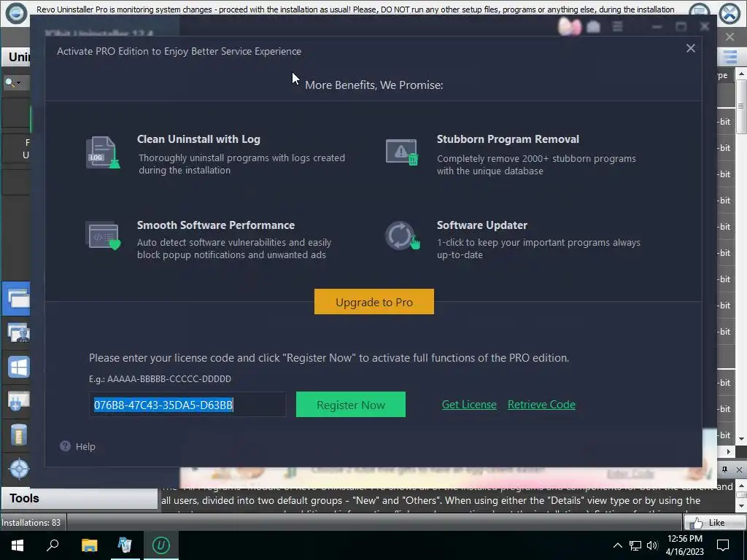The image size is (747, 560).
Task: Click the Revo list view menu icon
Action: (x=730, y=57)
